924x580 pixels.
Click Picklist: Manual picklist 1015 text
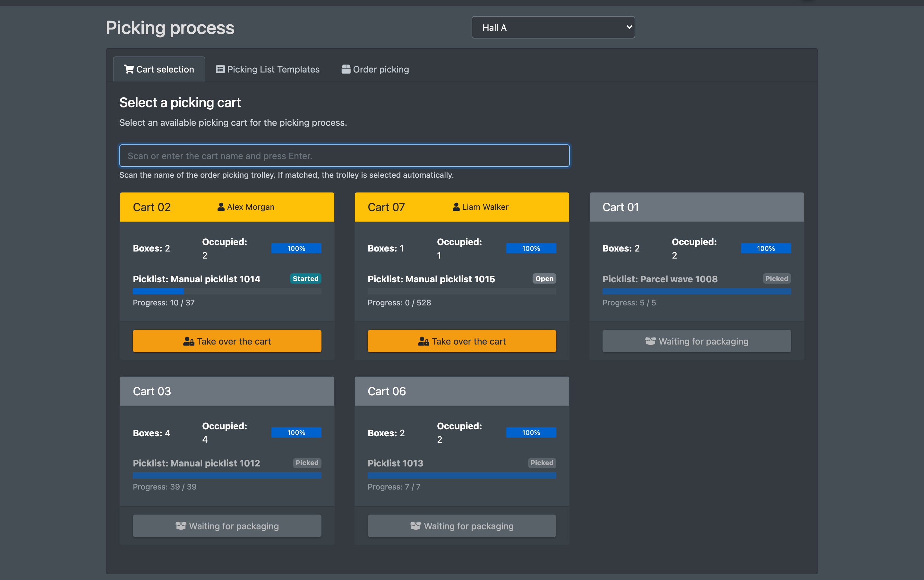click(431, 279)
